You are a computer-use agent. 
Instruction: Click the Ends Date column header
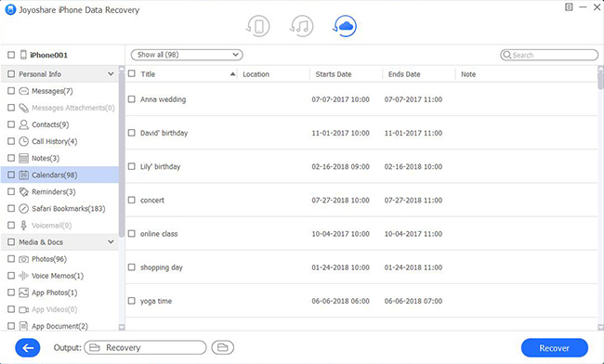[404, 74]
